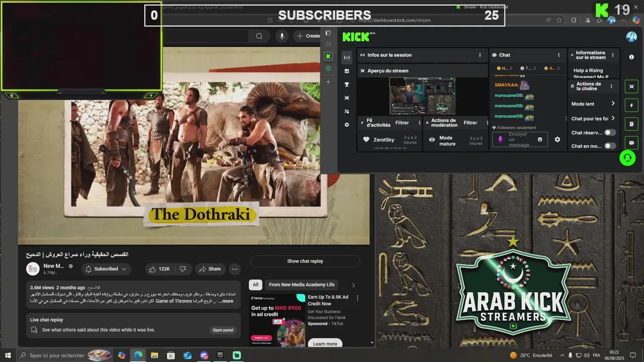This screenshot has width=644, height=362.
Task: Filter the Actions de modération list
Action: [470, 123]
